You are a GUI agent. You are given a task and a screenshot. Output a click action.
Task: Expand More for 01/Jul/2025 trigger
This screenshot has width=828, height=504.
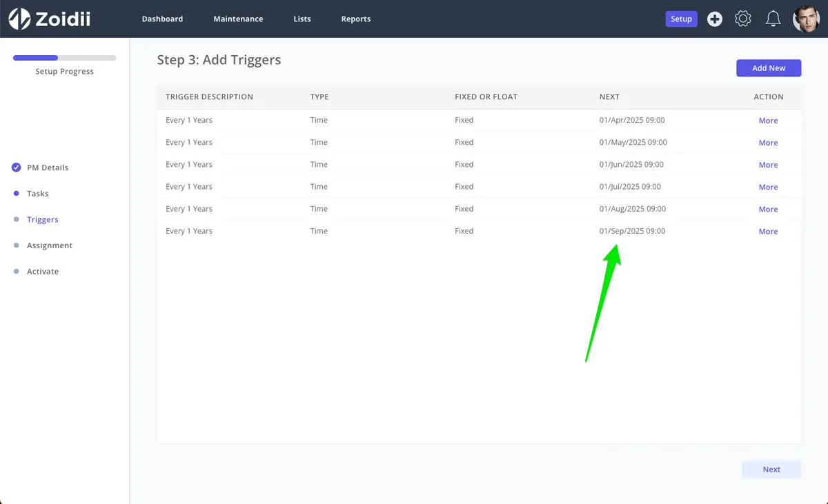[768, 187]
